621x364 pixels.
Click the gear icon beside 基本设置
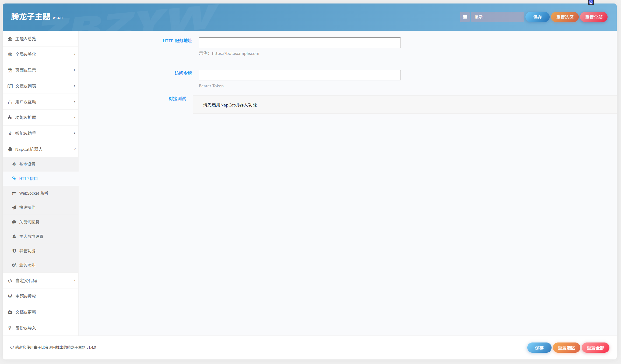pos(14,164)
